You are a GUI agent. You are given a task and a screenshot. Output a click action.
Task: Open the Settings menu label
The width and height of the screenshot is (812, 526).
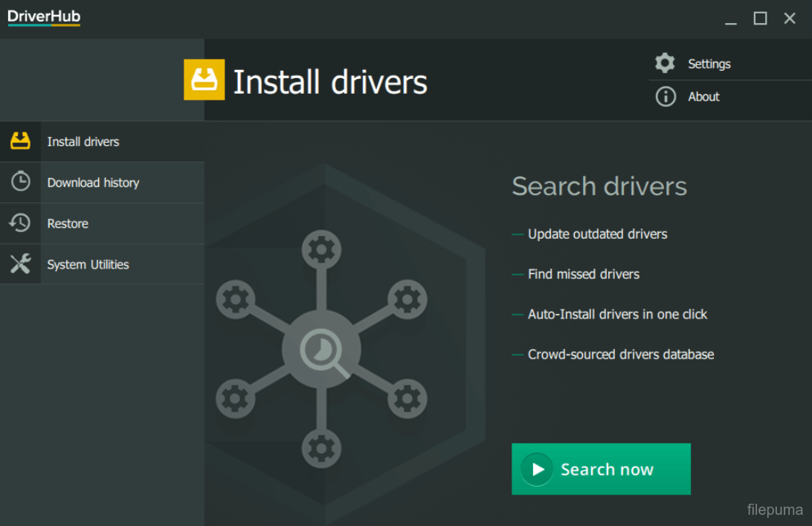(x=709, y=64)
